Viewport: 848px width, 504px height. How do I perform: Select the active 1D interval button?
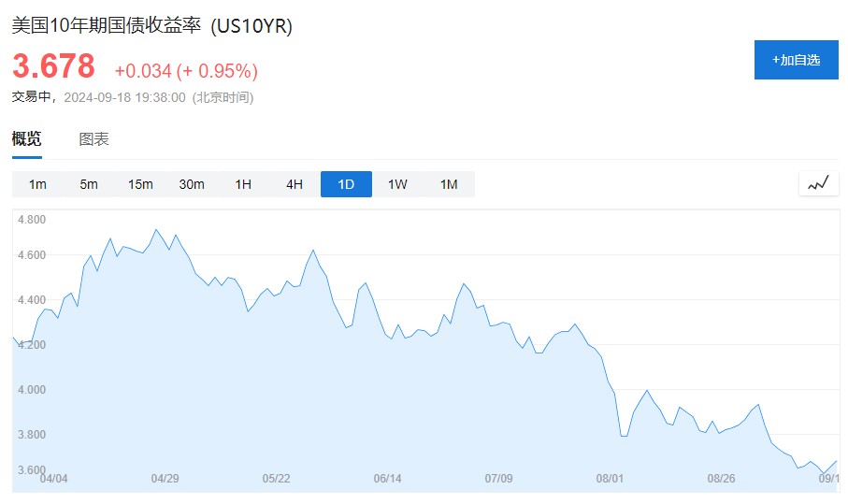tap(346, 184)
